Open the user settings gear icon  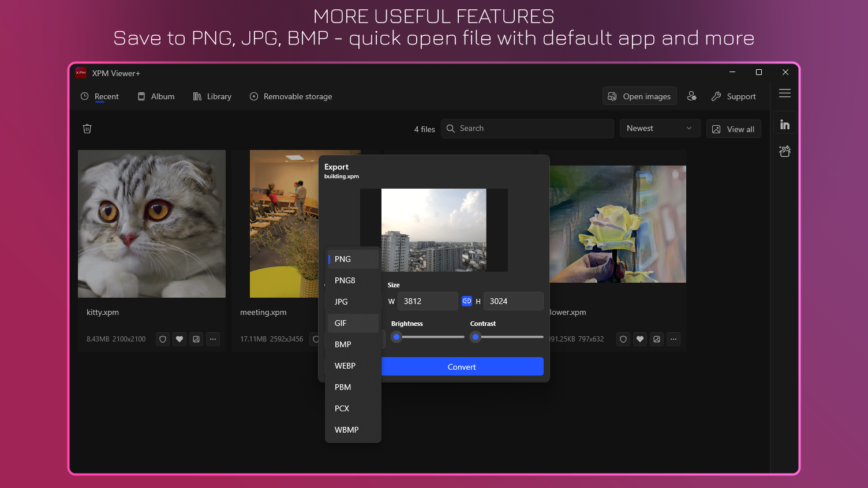[x=692, y=96]
